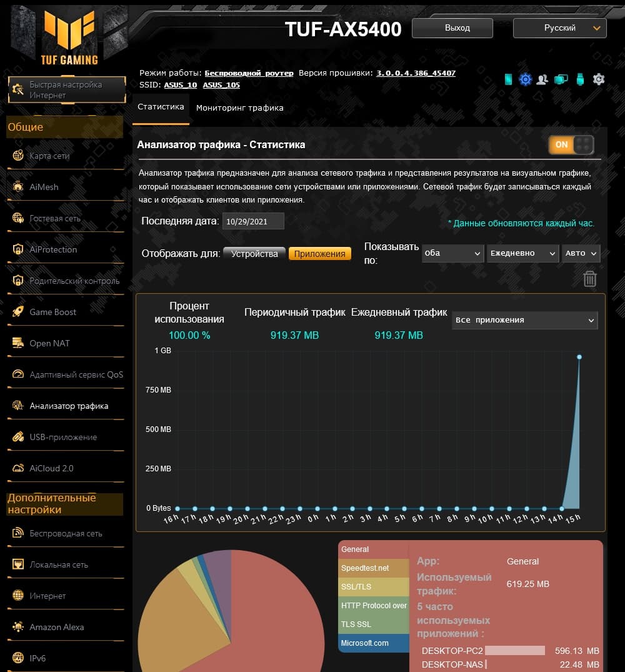Click the ASUS_105 SSID link
625x672 pixels.
(221, 85)
